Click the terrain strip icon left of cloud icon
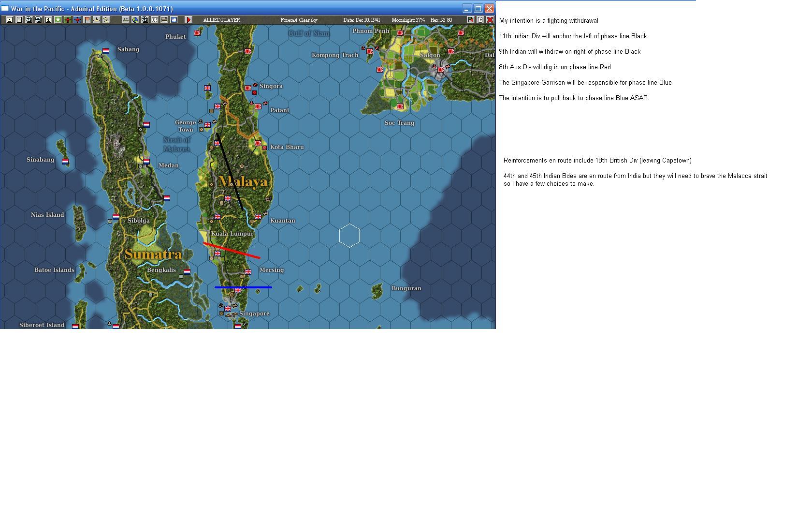The width and height of the screenshot is (812, 508). tap(164, 20)
